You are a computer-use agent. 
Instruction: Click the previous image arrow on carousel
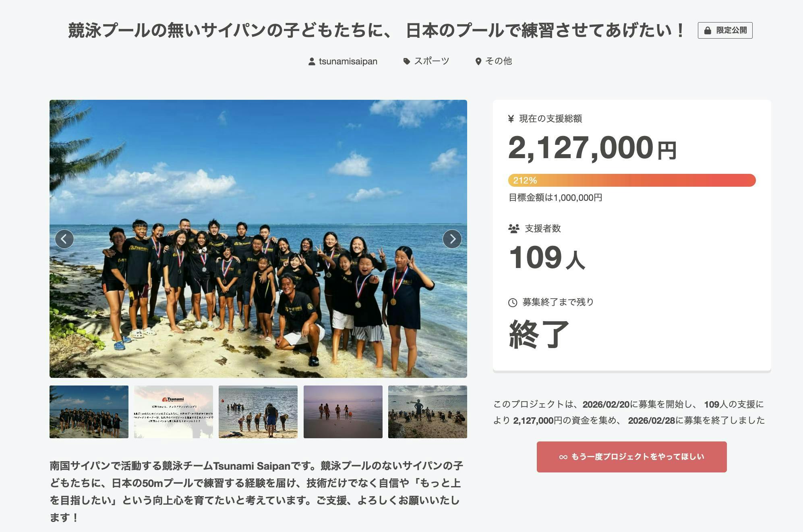64,239
